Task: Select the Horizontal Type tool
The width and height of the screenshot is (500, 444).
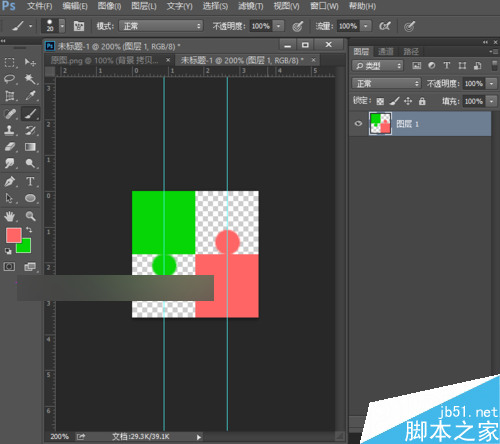Action: pyautogui.click(x=30, y=182)
